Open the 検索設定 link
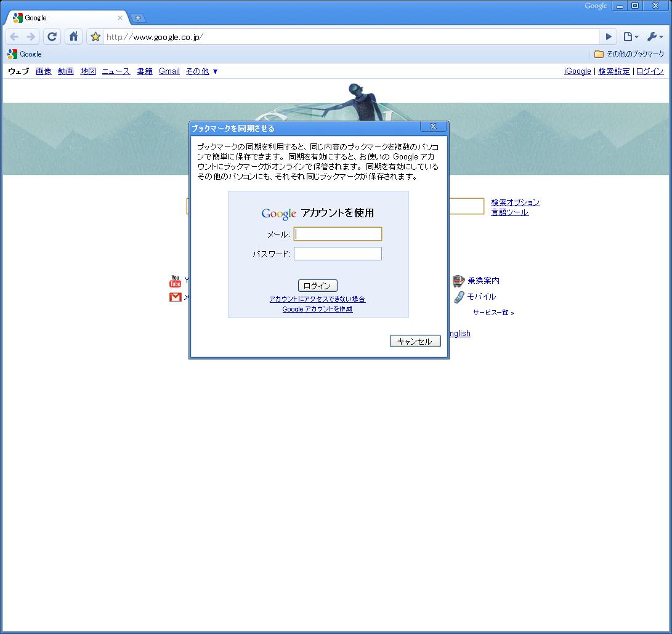672x634 pixels. (x=613, y=71)
